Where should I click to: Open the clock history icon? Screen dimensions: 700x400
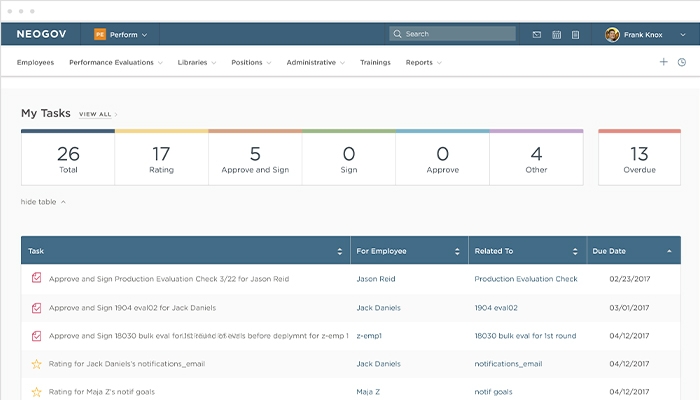pos(682,62)
